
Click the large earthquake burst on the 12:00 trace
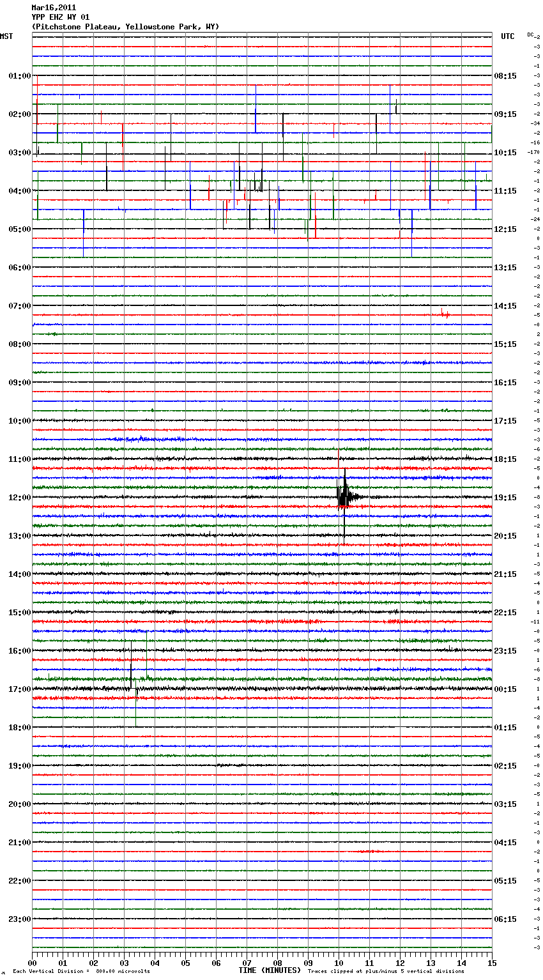[x=344, y=496]
